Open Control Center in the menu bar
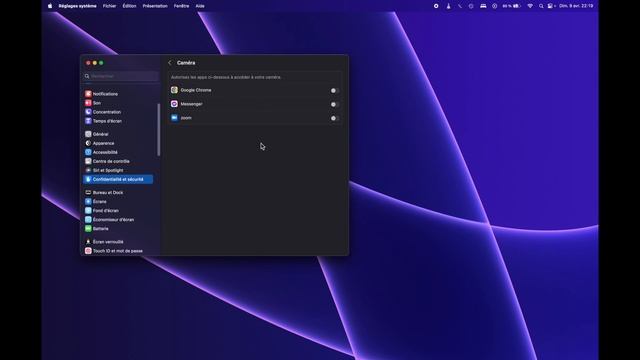The image size is (640, 360). click(551, 6)
